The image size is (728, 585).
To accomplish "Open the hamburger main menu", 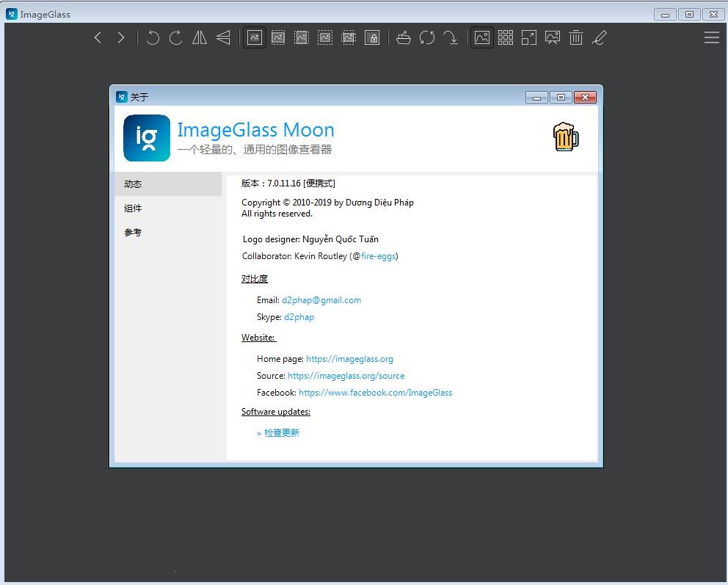I will (711, 37).
